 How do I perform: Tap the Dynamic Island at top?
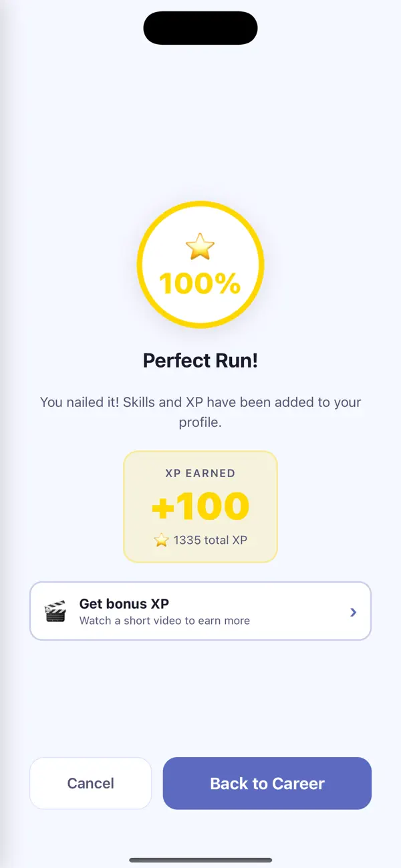(x=200, y=28)
